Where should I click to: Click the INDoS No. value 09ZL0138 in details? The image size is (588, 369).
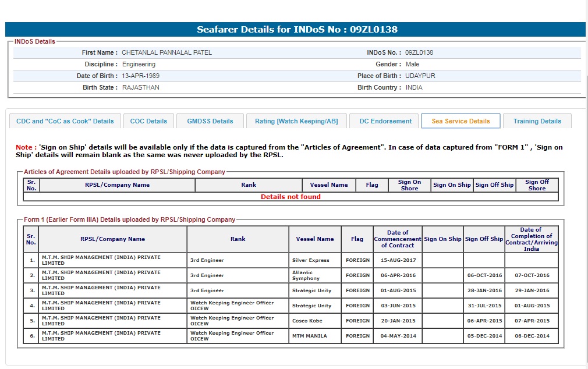click(x=419, y=52)
